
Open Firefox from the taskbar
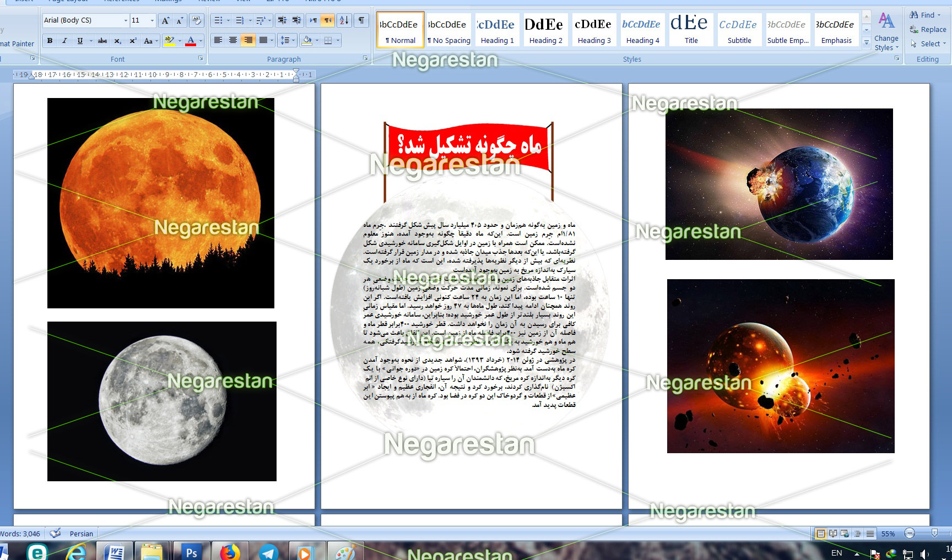pos(230,551)
